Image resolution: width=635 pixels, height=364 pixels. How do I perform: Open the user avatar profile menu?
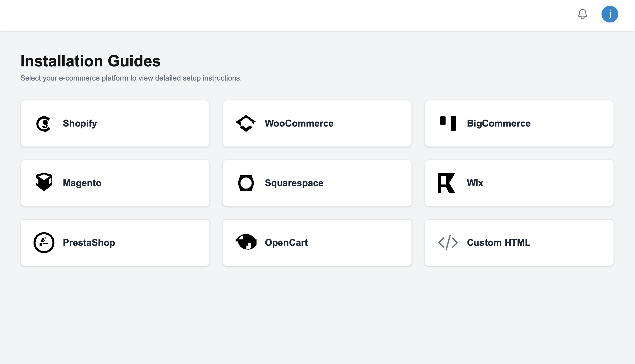click(x=610, y=14)
